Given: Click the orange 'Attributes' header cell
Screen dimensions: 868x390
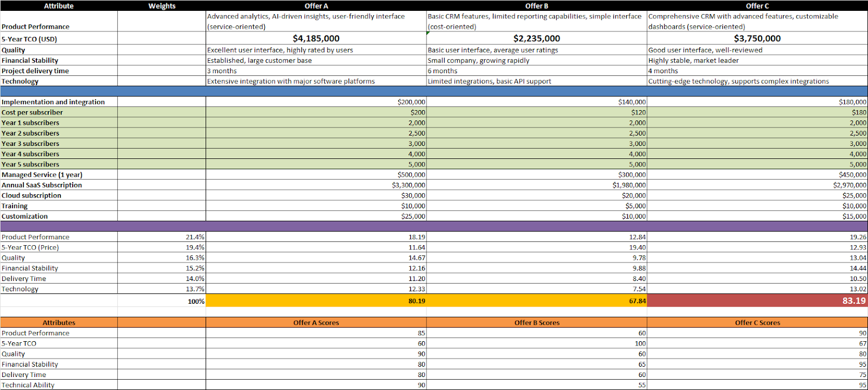Looking at the screenshot, I should (x=59, y=322).
